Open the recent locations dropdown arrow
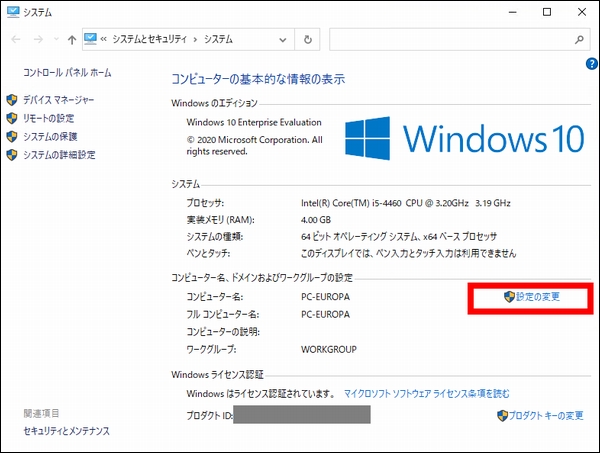This screenshot has width=600, height=453. (56, 39)
